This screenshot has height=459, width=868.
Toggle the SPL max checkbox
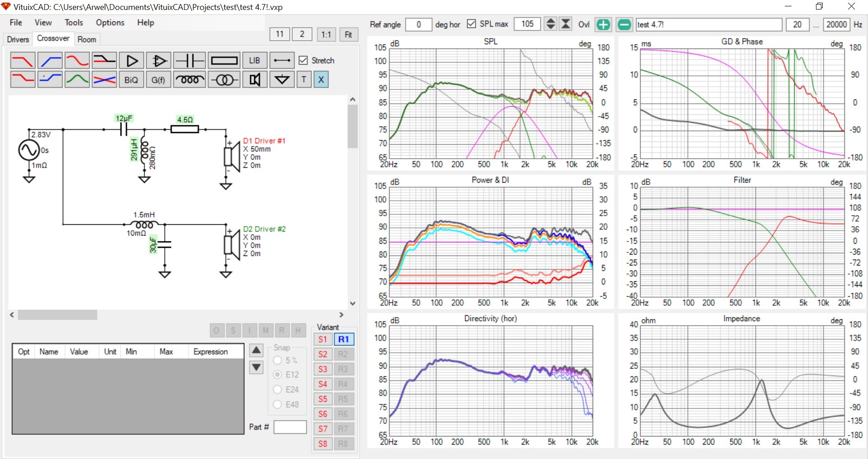(471, 24)
